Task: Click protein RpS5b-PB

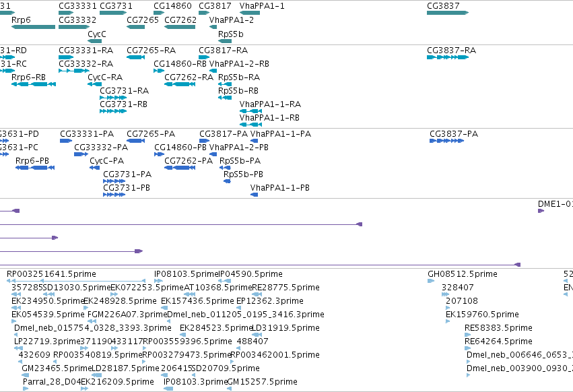Action: [228, 181]
